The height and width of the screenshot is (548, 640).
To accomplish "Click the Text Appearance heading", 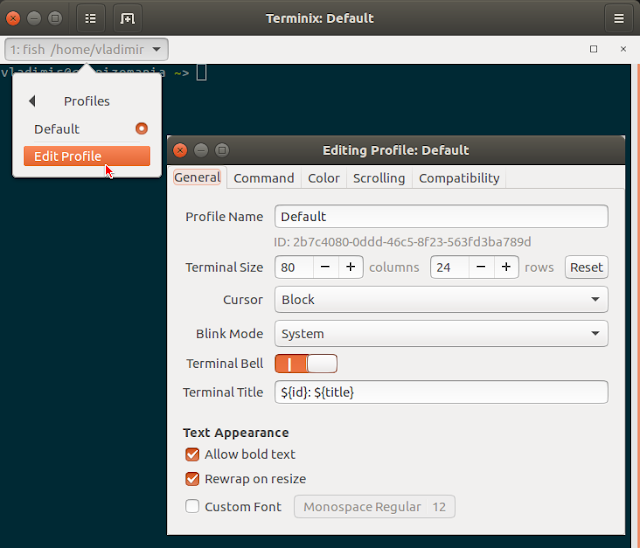I will tap(236, 433).
